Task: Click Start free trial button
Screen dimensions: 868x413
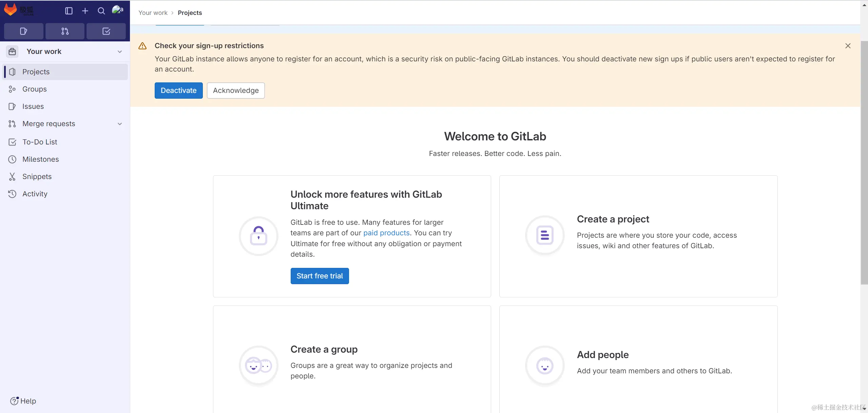Action: (x=320, y=276)
